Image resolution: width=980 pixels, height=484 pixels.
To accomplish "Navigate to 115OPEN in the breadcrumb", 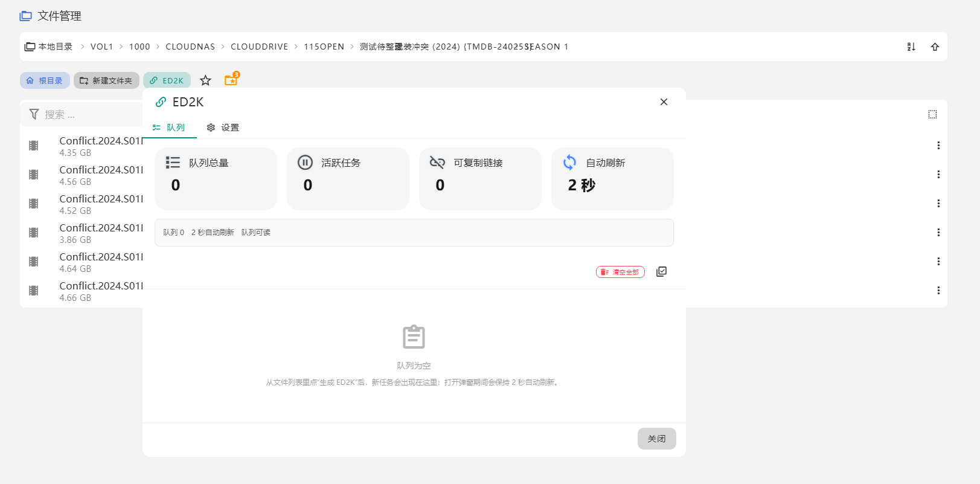I will pos(324,47).
